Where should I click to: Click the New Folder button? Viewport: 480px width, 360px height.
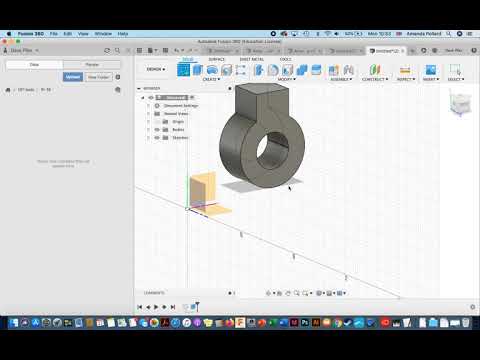(x=98, y=77)
